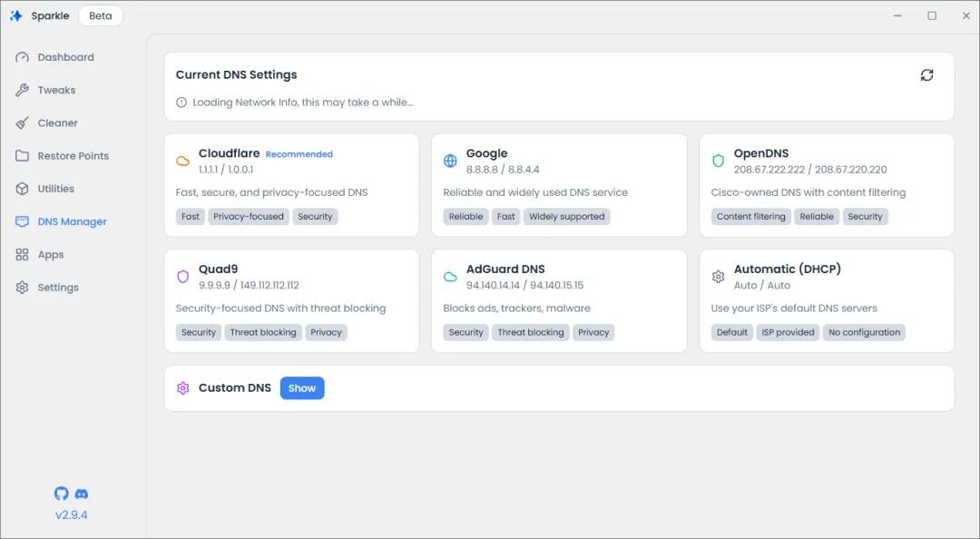The width and height of the screenshot is (980, 539).
Task: Open the Apps section
Action: coord(51,254)
